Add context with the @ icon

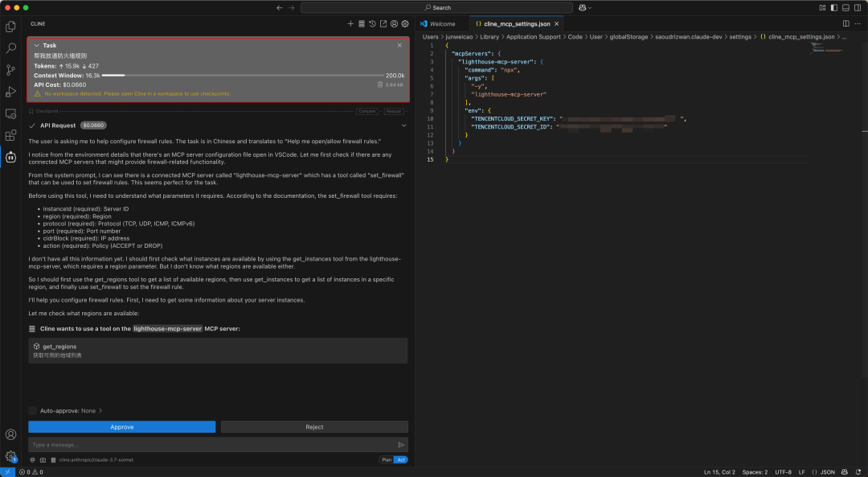click(33, 460)
